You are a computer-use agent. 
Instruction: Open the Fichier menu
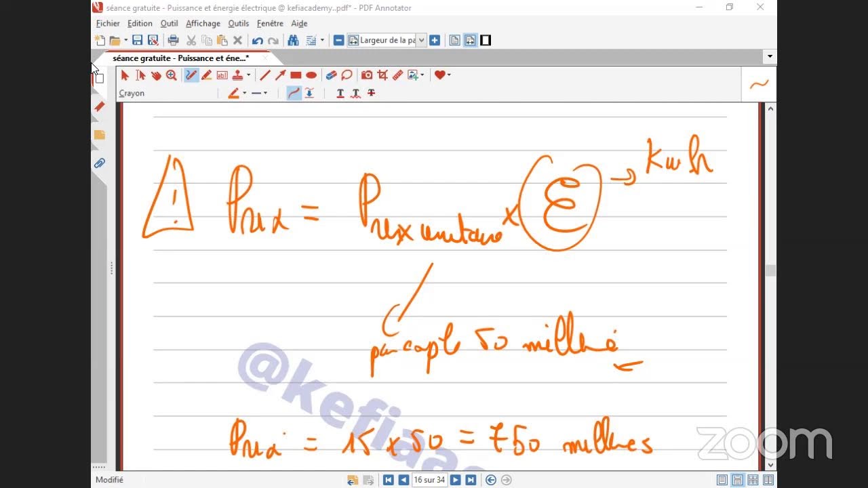108,24
